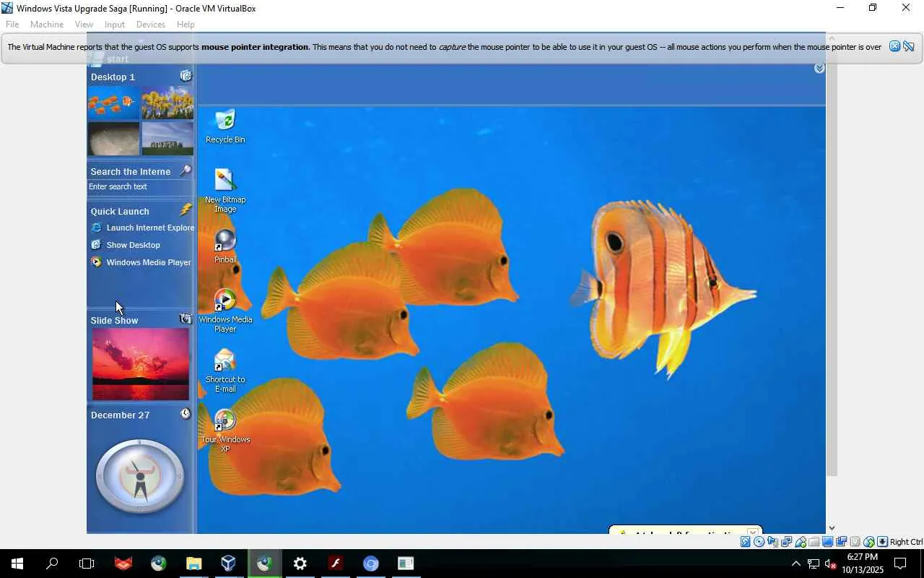
Task: Click the Quick Launch lightning bolt icon
Action: point(186,210)
